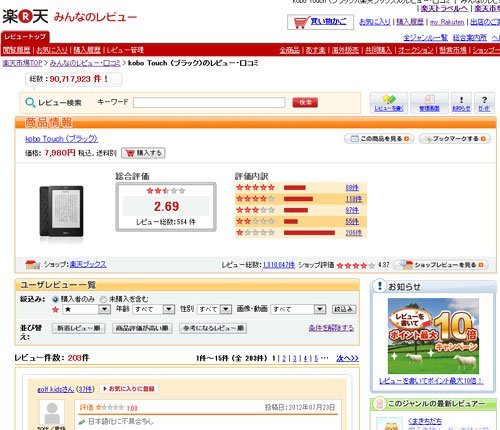Click the shop storefront icon beside 楽天ブックス
Viewport: 500px width, 430px height.
tap(33, 265)
